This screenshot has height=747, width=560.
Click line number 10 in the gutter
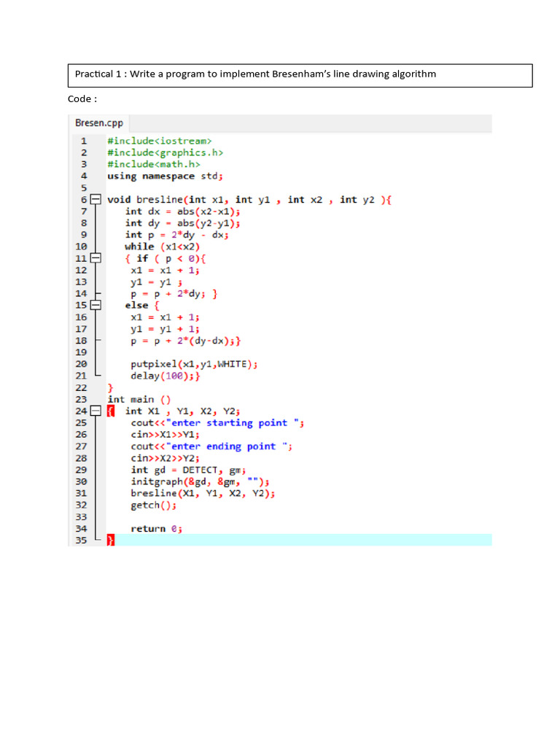(81, 247)
